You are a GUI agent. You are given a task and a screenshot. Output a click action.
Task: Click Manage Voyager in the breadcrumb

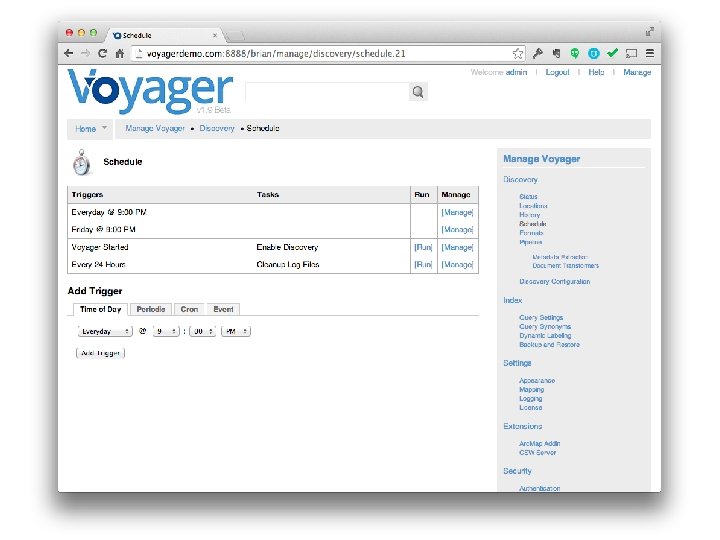(x=155, y=129)
